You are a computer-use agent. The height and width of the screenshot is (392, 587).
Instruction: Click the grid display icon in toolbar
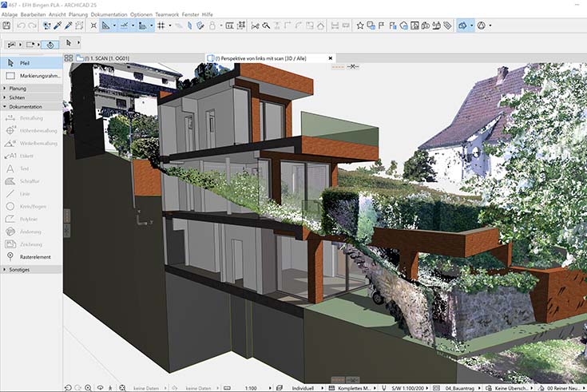point(161,26)
